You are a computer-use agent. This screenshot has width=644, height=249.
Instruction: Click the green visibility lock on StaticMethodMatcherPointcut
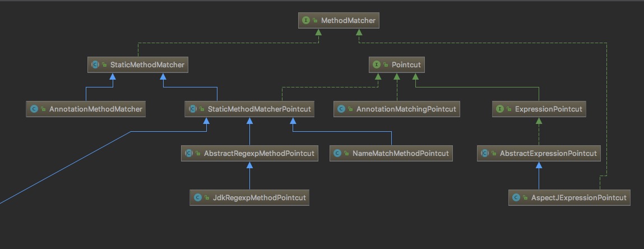pyautogui.click(x=201, y=109)
